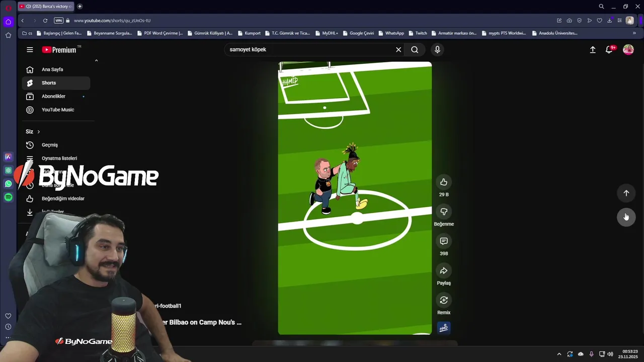Open YouTube notifications bell
The image size is (644, 362).
point(609,49)
